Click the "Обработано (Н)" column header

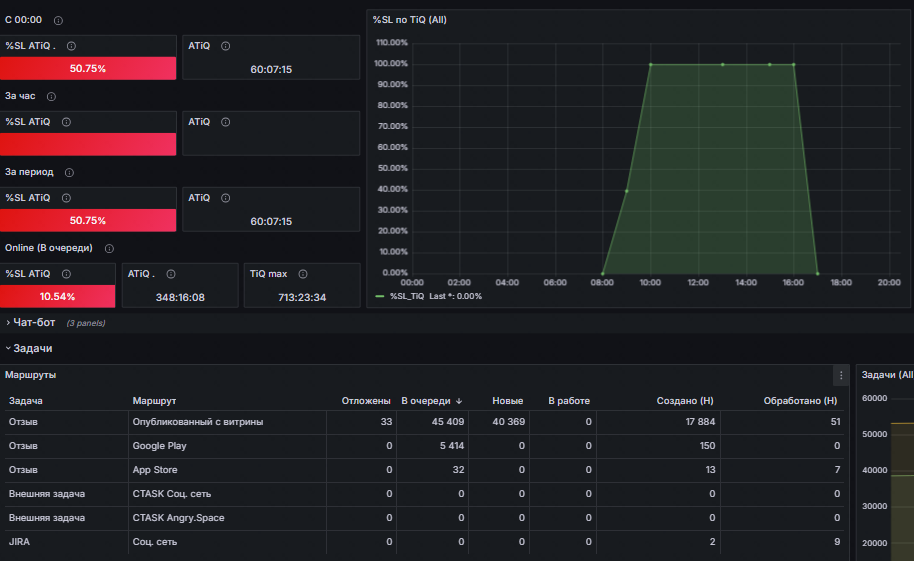click(800, 401)
